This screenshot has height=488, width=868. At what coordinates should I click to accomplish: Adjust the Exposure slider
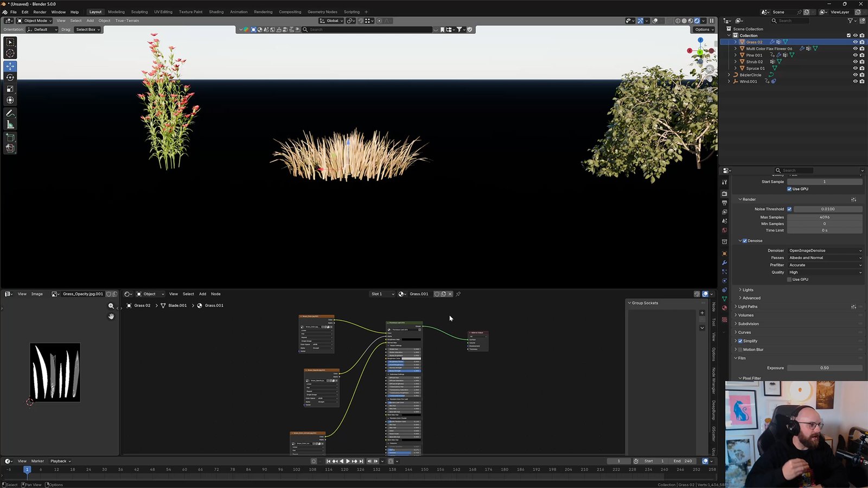[825, 368]
